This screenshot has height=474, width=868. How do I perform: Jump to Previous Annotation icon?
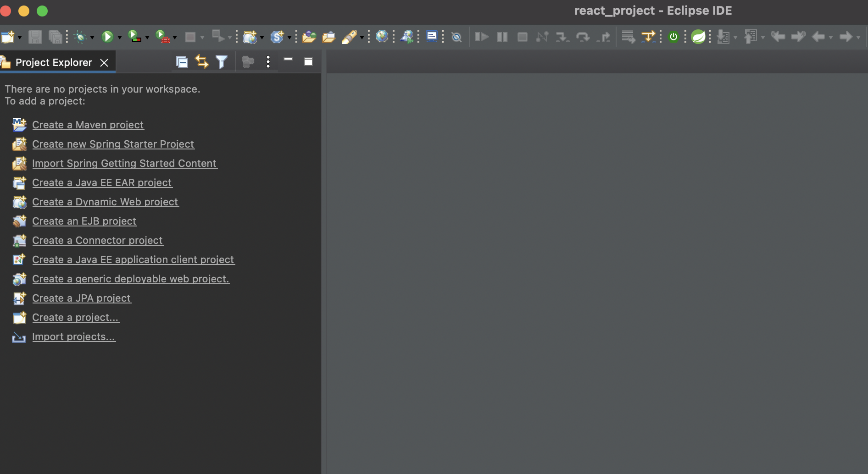coord(751,37)
